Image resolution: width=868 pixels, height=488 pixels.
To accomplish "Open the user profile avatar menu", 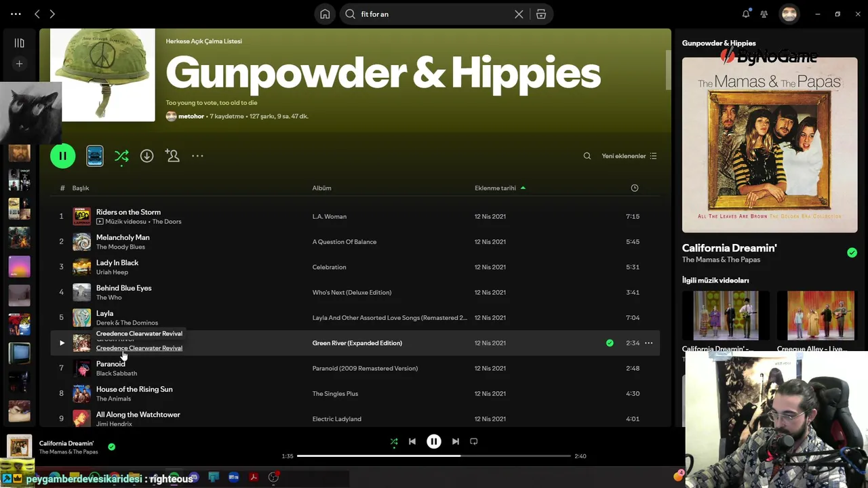I will click(789, 14).
